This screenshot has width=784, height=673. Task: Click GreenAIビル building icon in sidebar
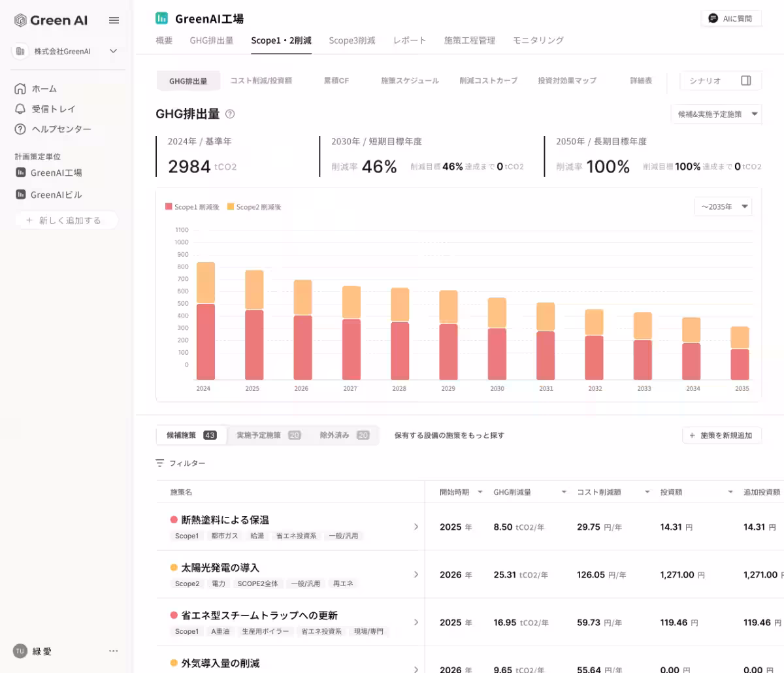point(20,195)
